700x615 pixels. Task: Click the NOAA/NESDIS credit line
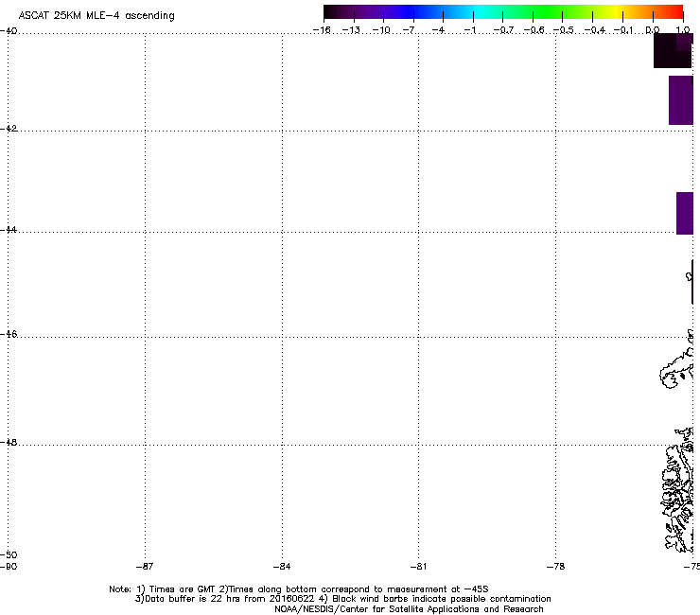(409, 609)
